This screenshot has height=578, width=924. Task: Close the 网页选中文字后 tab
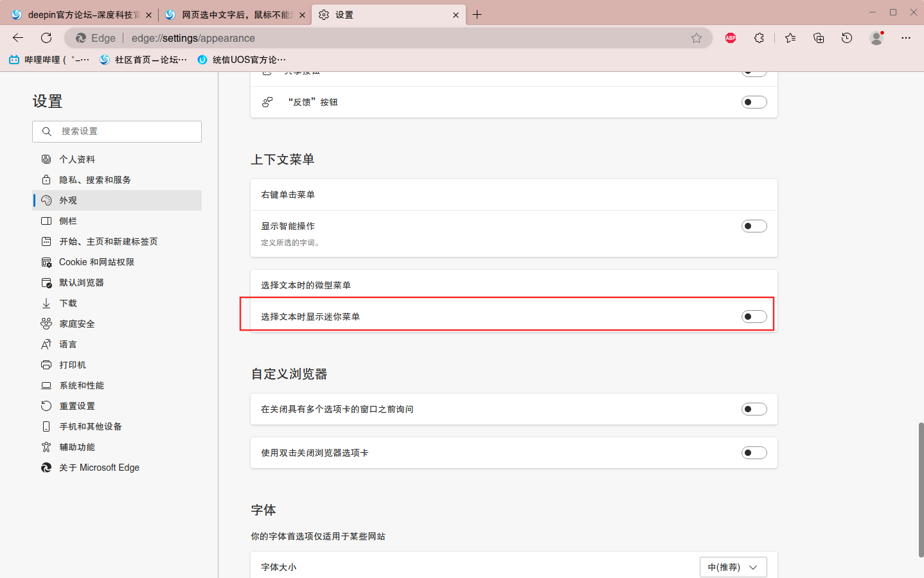coord(302,15)
